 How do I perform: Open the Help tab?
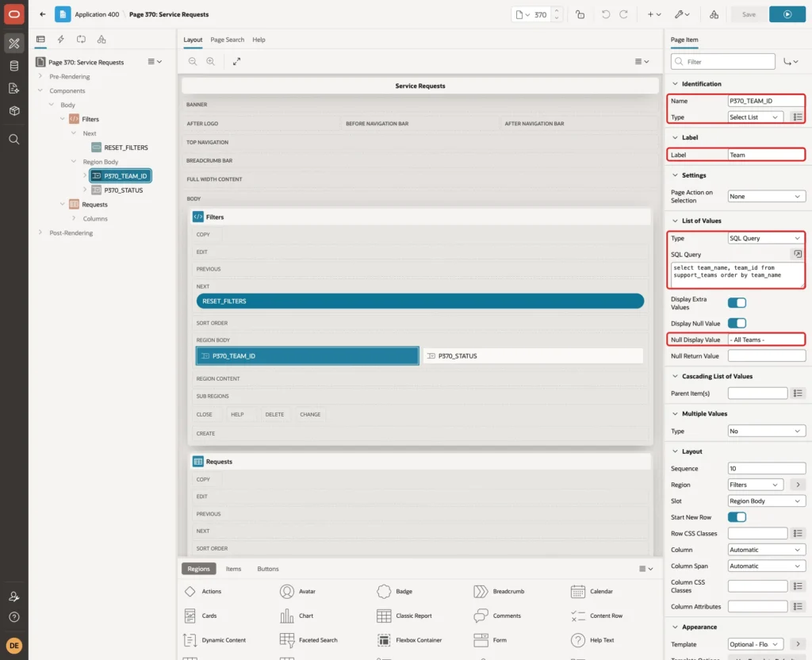259,40
